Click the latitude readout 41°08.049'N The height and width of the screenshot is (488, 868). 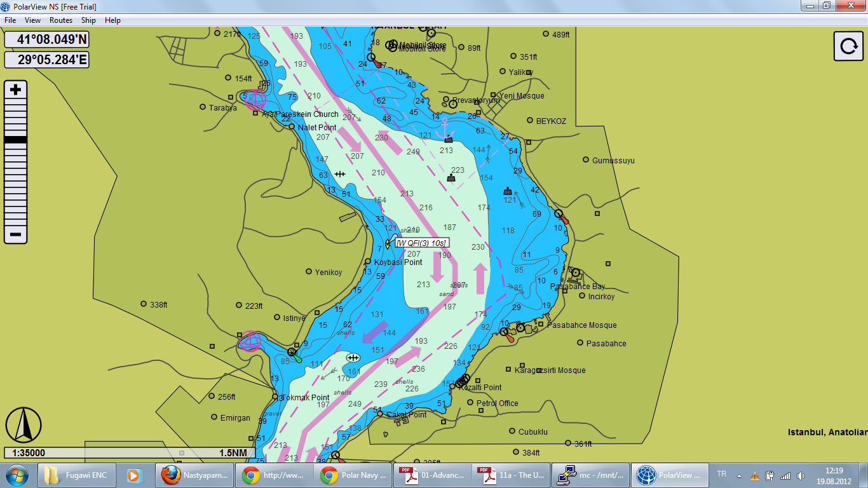(x=46, y=40)
